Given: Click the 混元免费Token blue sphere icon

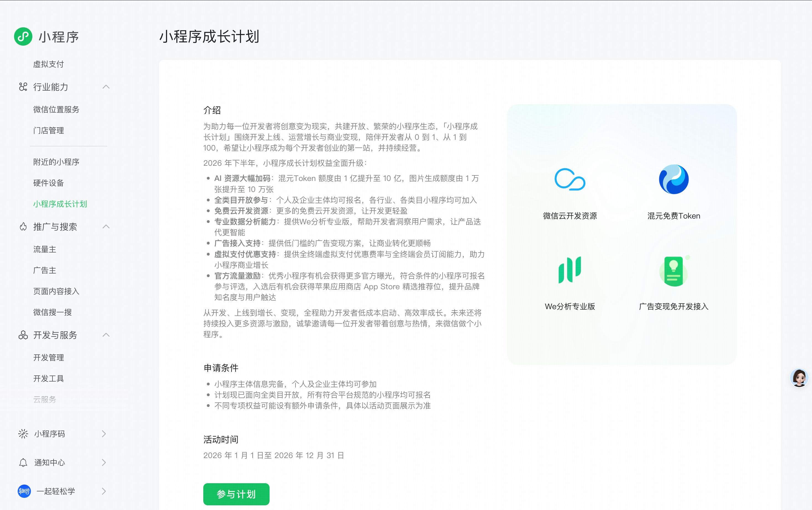Looking at the screenshot, I should pyautogui.click(x=674, y=180).
